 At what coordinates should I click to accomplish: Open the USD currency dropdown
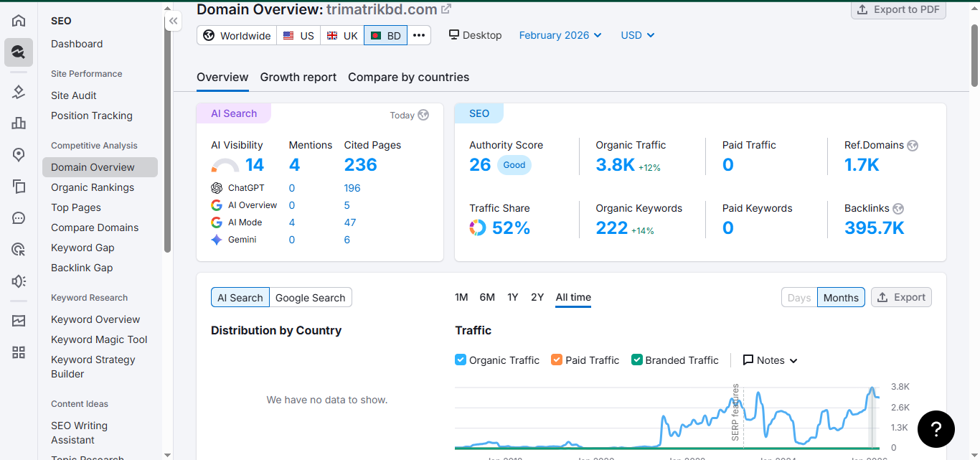(x=638, y=35)
